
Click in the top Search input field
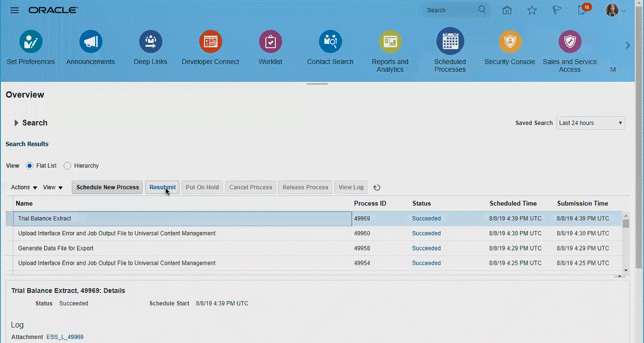click(448, 10)
